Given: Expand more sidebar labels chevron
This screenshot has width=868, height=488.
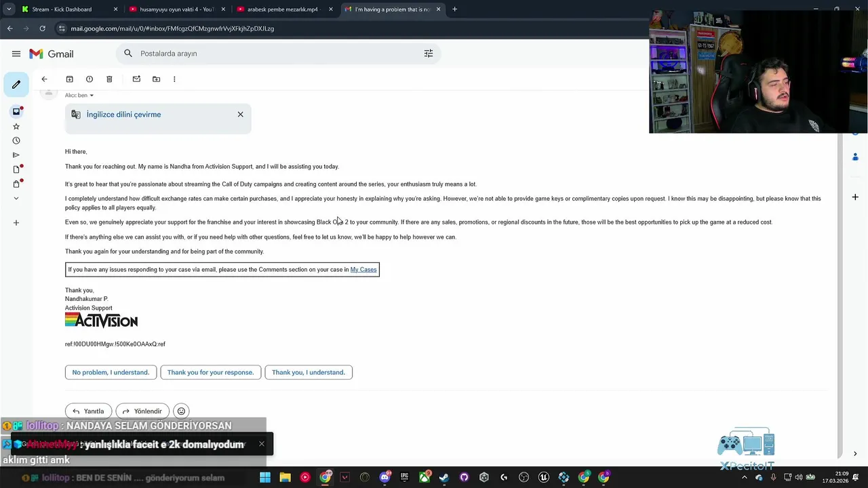Looking at the screenshot, I should (16, 198).
